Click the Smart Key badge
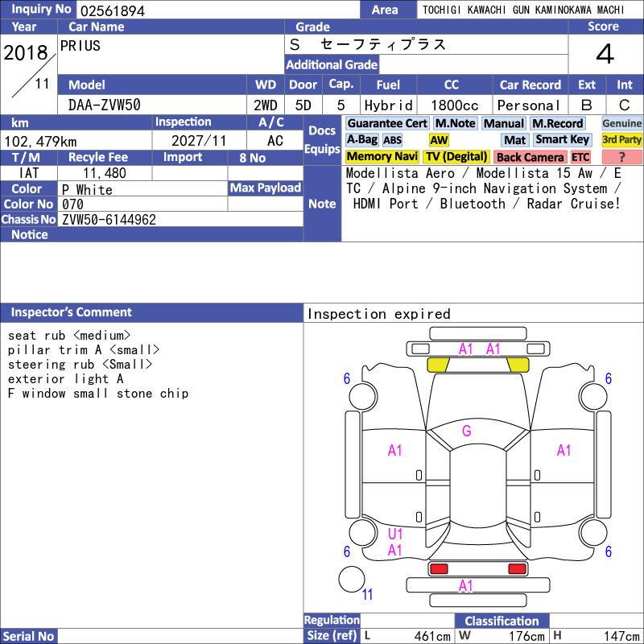The height and width of the screenshot is (644, 644). point(562,139)
